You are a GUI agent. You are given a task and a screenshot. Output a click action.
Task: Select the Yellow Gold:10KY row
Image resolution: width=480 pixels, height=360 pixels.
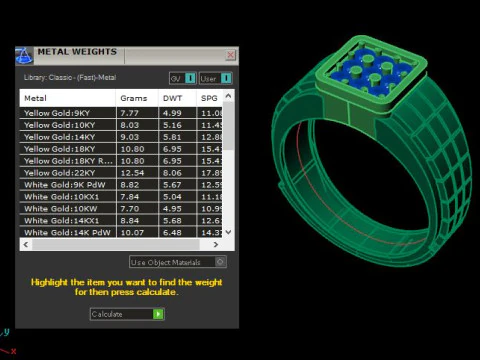tap(121, 125)
